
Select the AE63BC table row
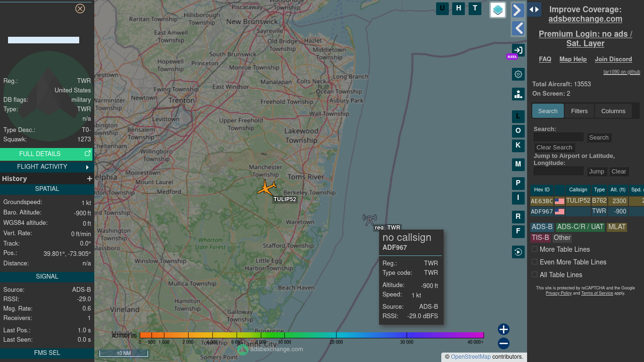(587, 201)
